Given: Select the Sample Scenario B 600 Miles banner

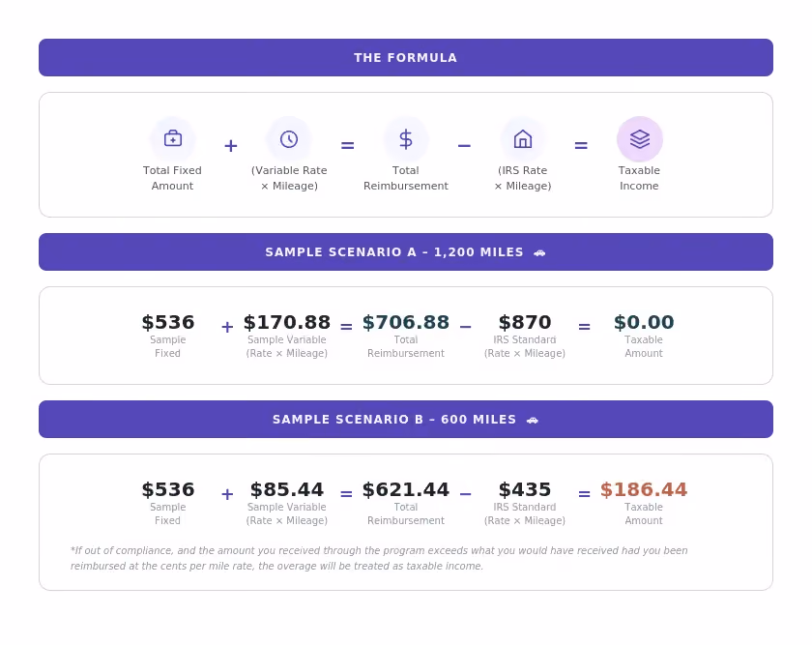Looking at the screenshot, I should [x=406, y=419].
